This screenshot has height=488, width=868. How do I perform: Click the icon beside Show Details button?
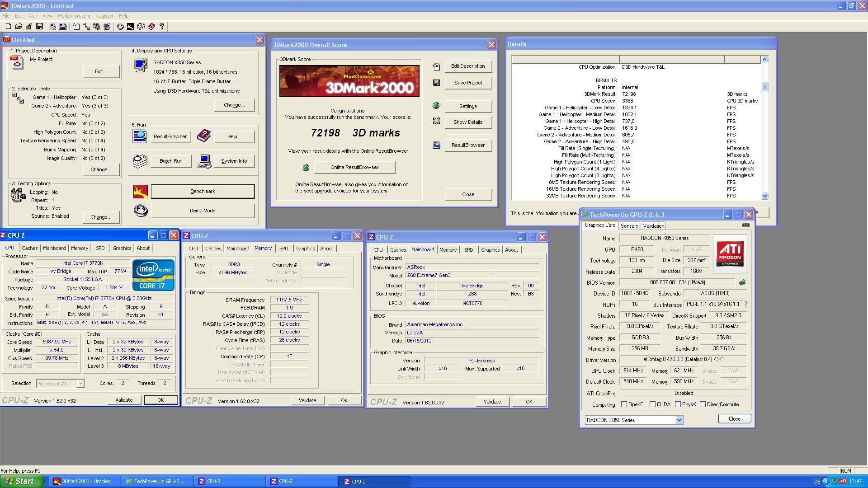pos(436,121)
